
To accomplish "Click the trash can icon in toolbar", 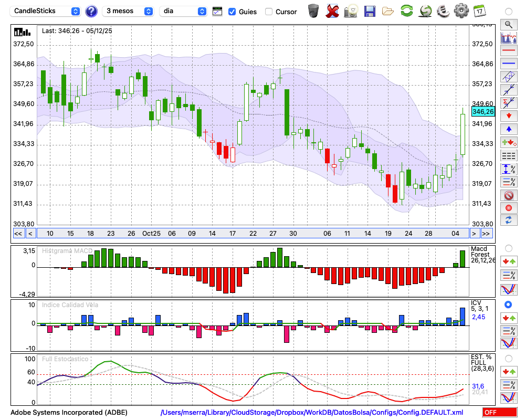I will [x=313, y=11].
